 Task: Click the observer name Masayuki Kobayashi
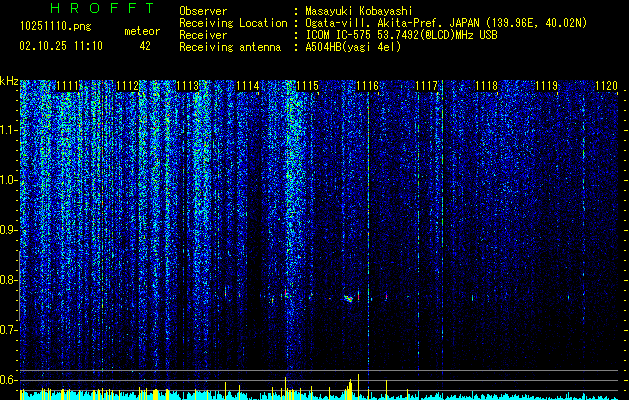tap(359, 11)
